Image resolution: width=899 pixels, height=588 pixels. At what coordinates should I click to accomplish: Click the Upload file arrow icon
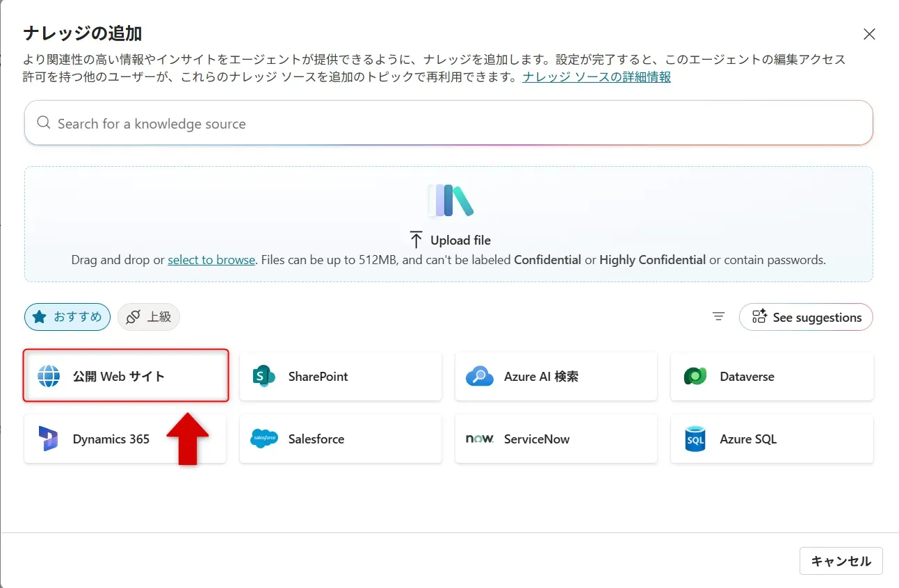416,240
